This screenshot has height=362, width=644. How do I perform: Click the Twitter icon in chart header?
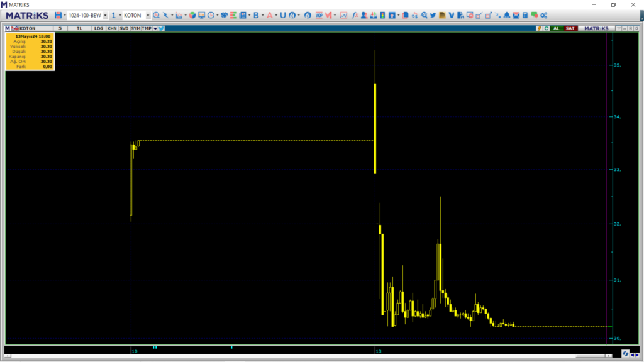coord(162,28)
